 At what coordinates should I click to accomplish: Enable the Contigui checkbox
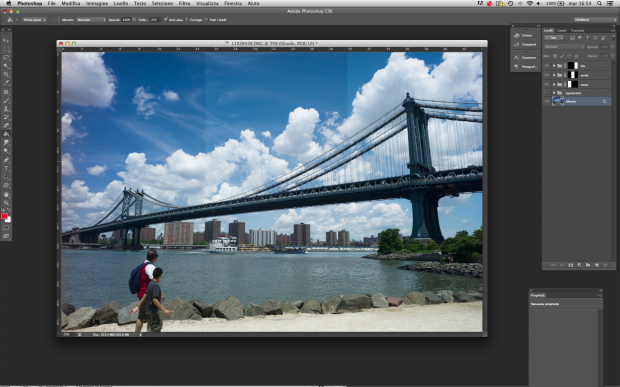[x=187, y=19]
